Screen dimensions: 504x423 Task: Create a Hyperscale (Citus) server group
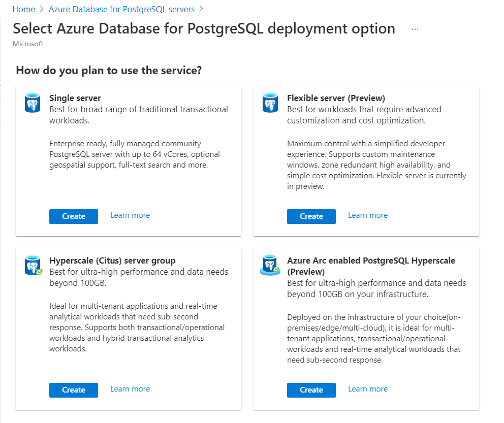(74, 390)
